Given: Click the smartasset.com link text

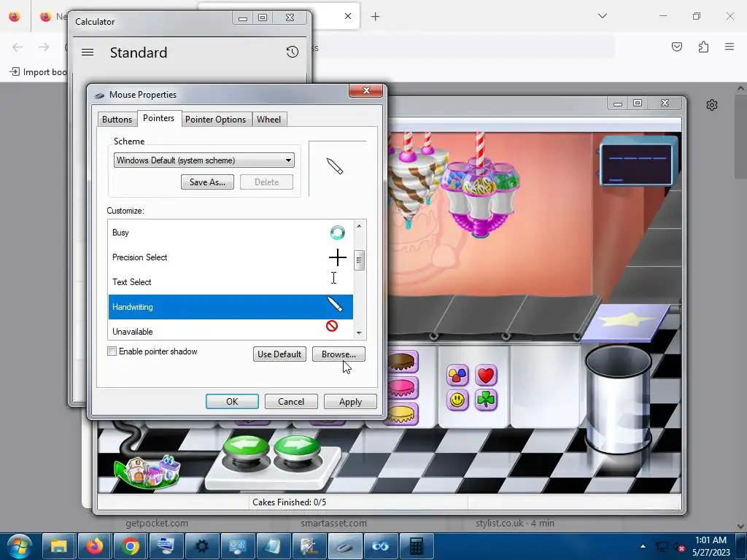Looking at the screenshot, I should [x=333, y=523].
